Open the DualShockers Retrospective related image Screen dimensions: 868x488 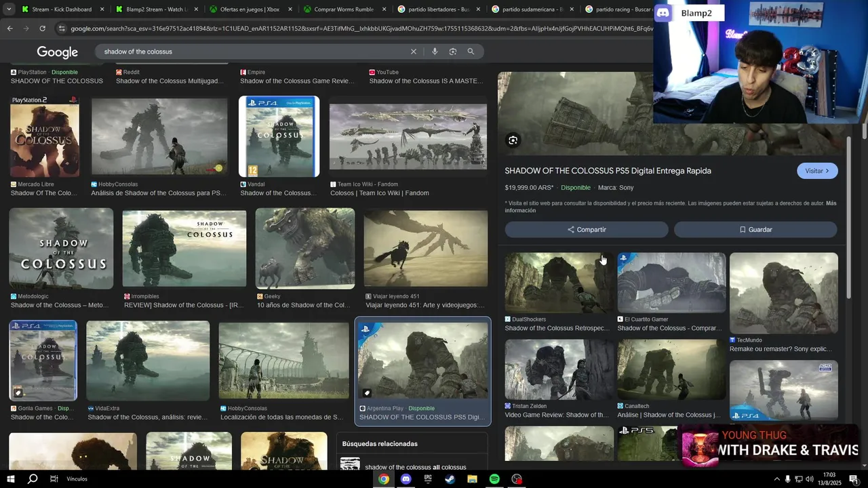tap(559, 283)
